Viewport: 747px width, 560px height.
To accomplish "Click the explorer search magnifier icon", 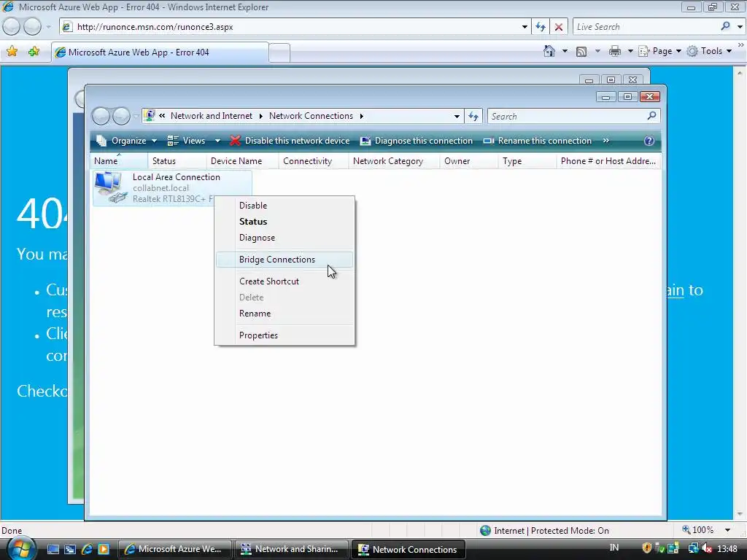I will (x=651, y=116).
